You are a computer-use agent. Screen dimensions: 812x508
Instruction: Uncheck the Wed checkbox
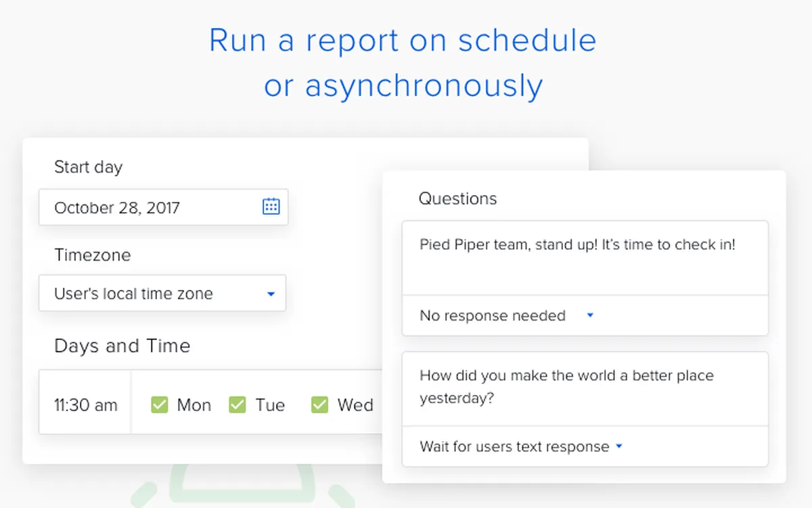(319, 405)
